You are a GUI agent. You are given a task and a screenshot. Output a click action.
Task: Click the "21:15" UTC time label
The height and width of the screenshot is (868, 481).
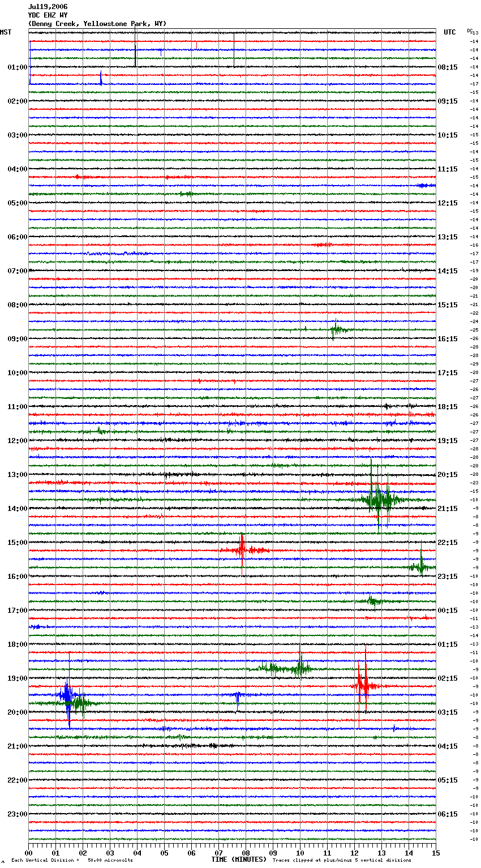[448, 509]
